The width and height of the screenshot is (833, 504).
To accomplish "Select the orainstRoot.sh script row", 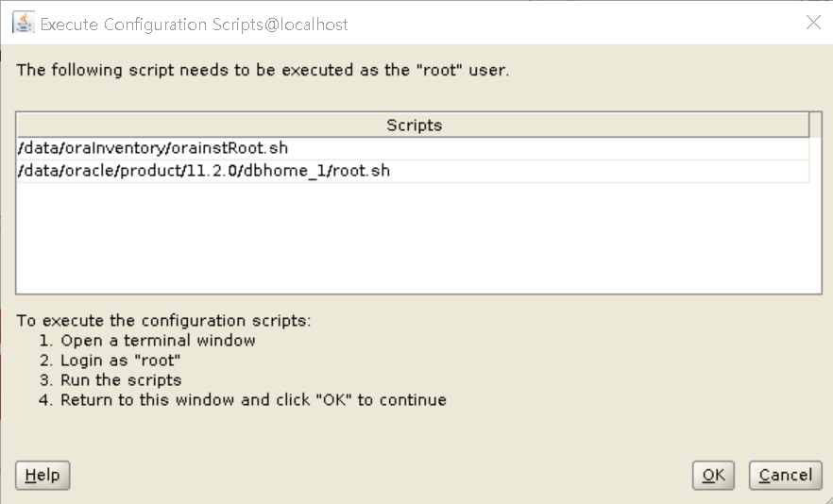I will tap(413, 148).
